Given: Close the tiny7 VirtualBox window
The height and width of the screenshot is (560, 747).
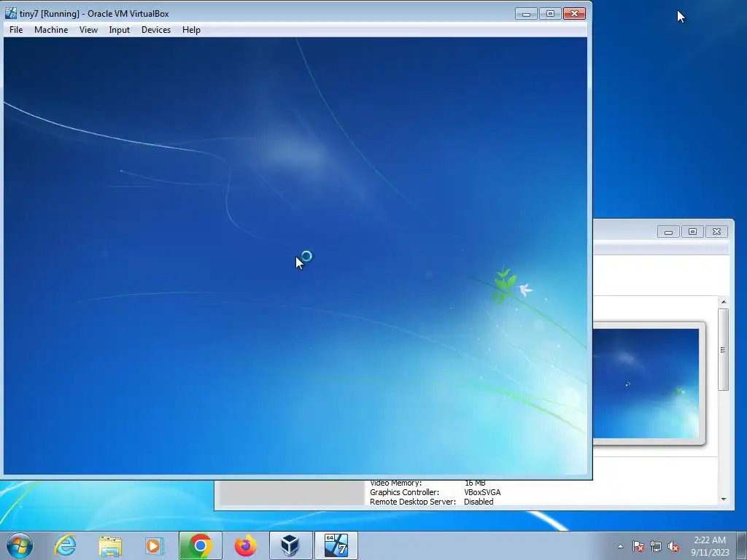Looking at the screenshot, I should coord(574,14).
